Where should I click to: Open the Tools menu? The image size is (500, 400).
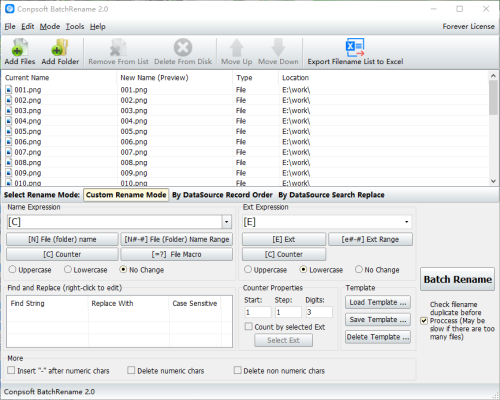75,26
